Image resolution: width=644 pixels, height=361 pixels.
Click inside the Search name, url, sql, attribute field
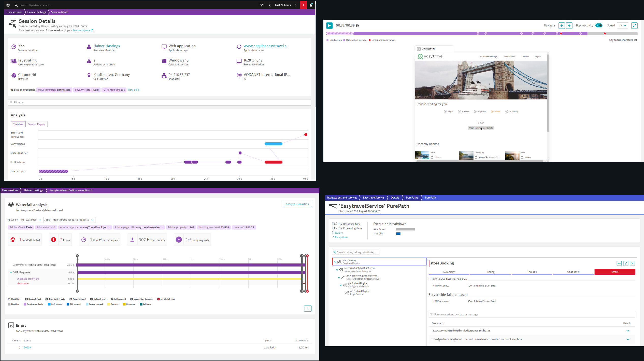(x=356, y=252)
